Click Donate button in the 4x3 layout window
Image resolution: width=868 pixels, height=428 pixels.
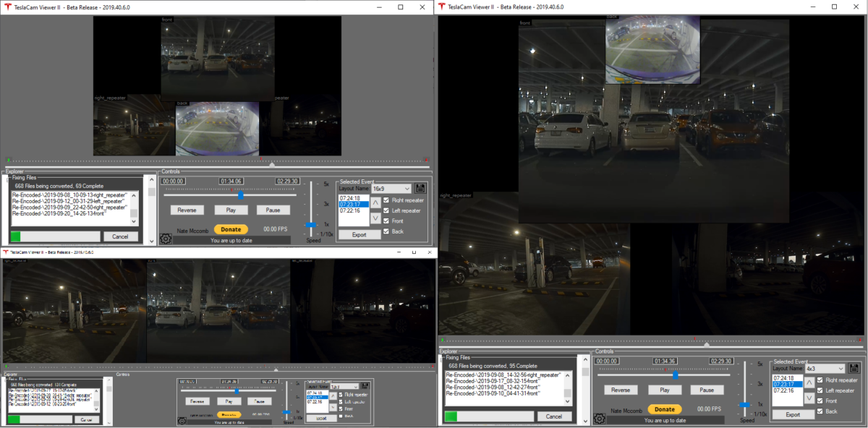665,409
